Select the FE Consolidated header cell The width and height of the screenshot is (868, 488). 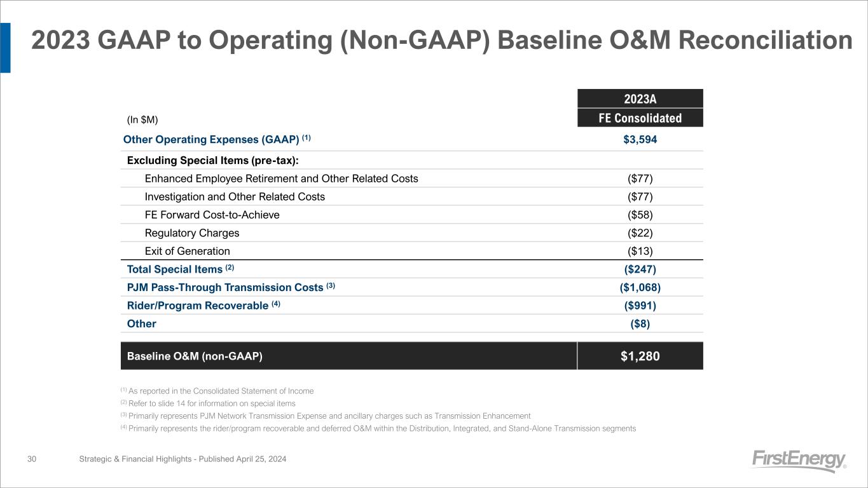tap(640, 118)
